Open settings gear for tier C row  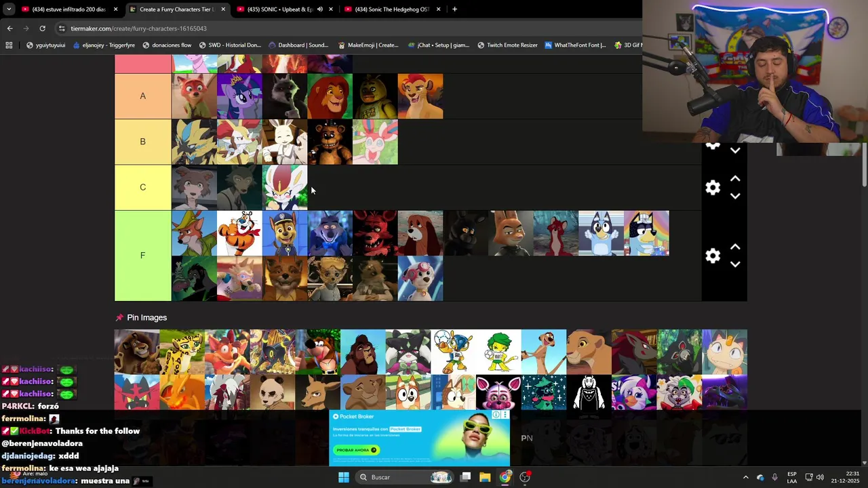[x=712, y=188]
